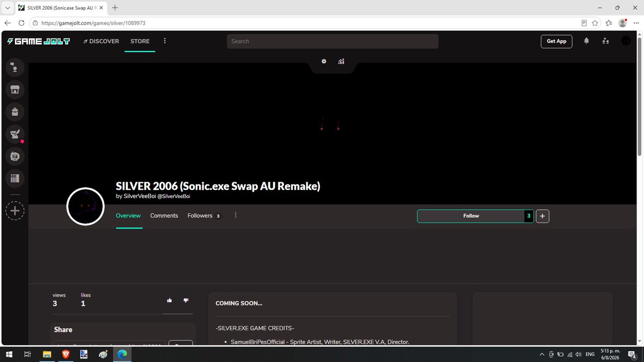Click the COMING SOON... heading
The image size is (644, 362).
[239, 304]
